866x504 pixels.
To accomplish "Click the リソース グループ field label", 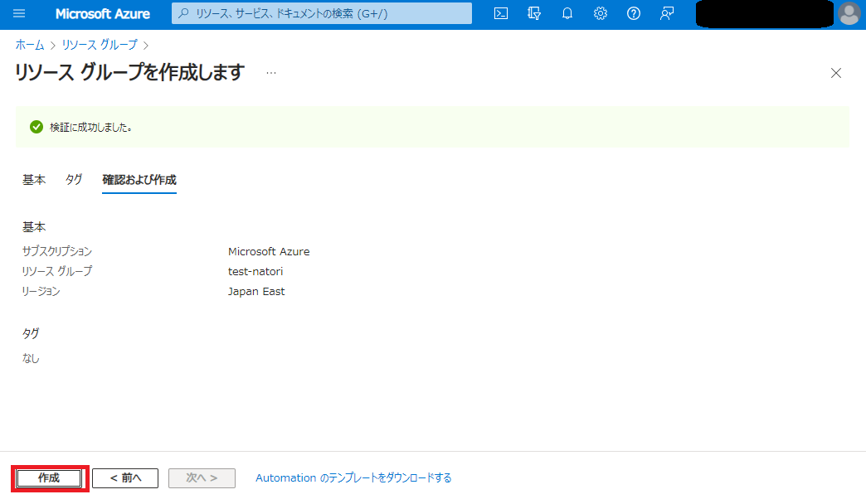I will click(57, 271).
